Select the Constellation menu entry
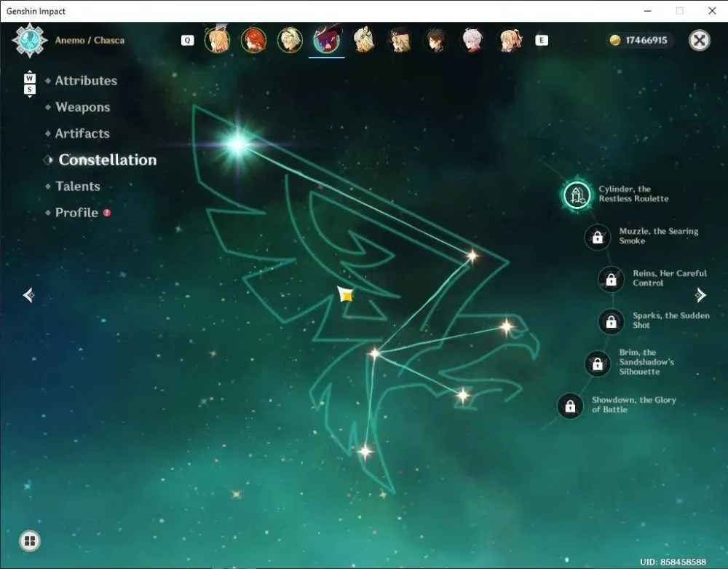This screenshot has height=569, width=728. (x=107, y=160)
